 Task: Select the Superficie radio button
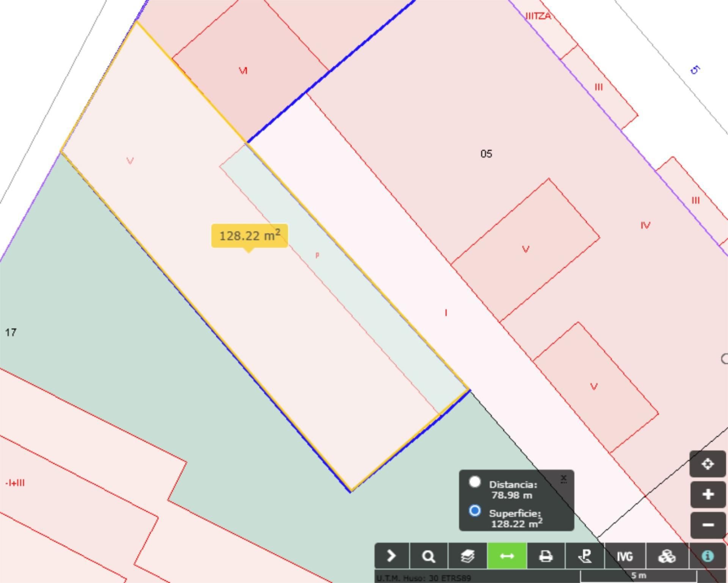(x=475, y=511)
